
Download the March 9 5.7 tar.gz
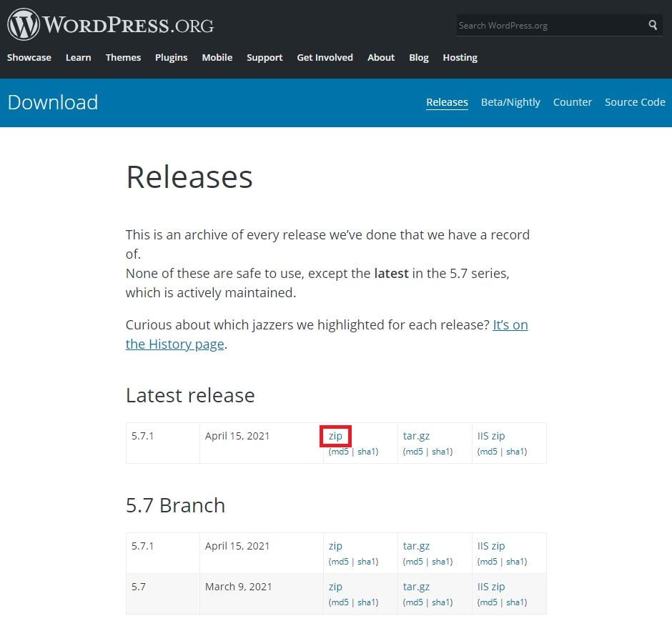click(x=416, y=587)
